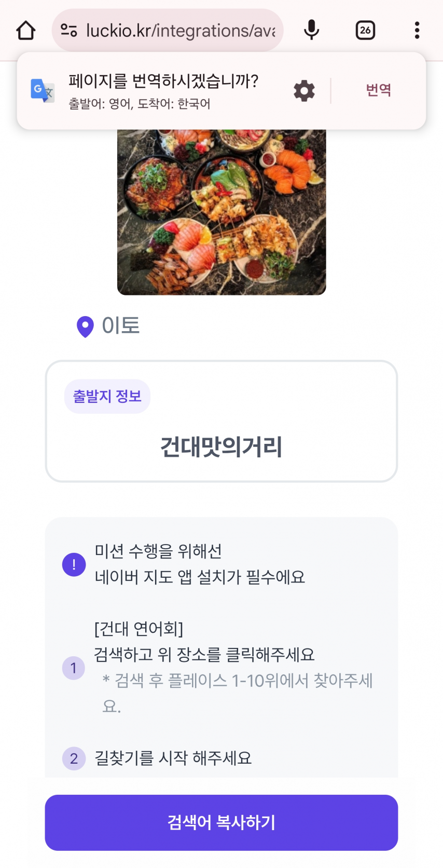Screen dimensions: 443x868
Task: Click the 검색어 복사하기 button
Action: (x=221, y=822)
